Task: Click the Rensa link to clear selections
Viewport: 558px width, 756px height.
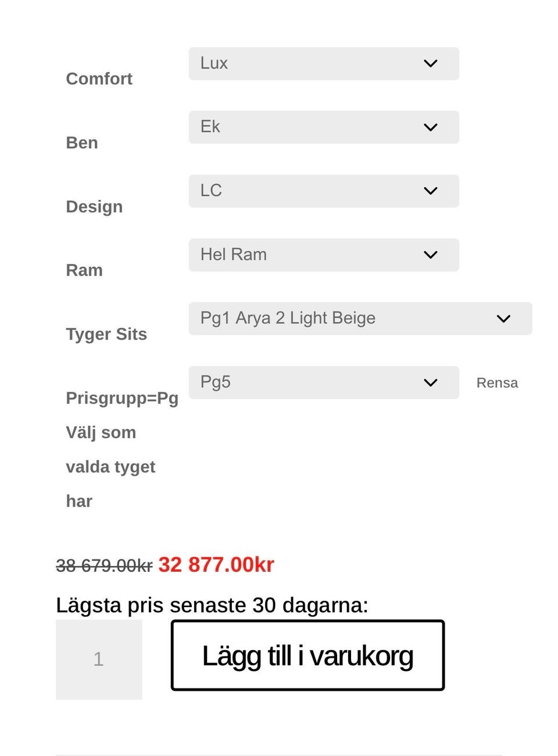Action: [x=497, y=383]
